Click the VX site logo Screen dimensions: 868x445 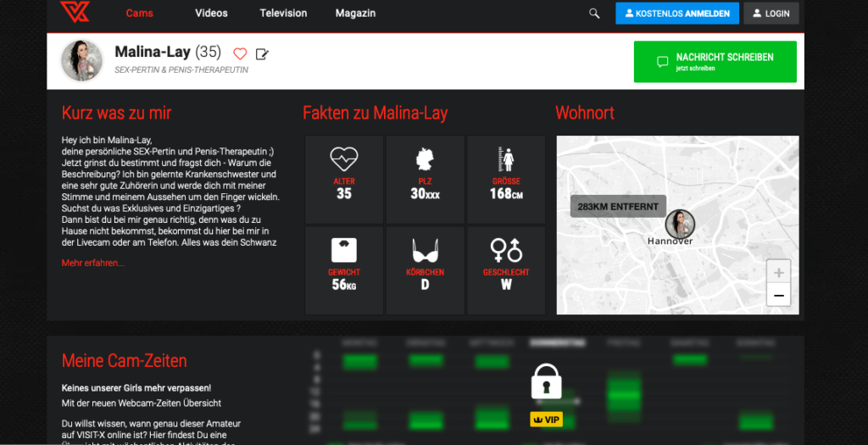point(74,13)
